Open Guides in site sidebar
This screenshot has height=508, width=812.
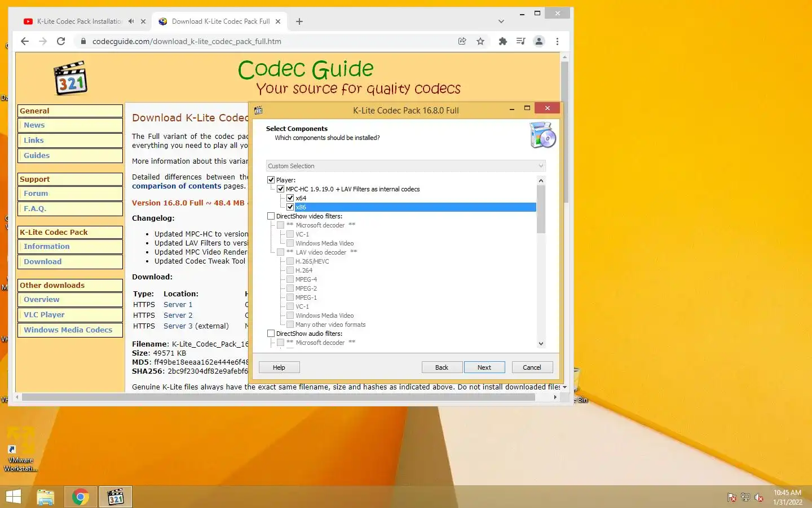coord(37,156)
